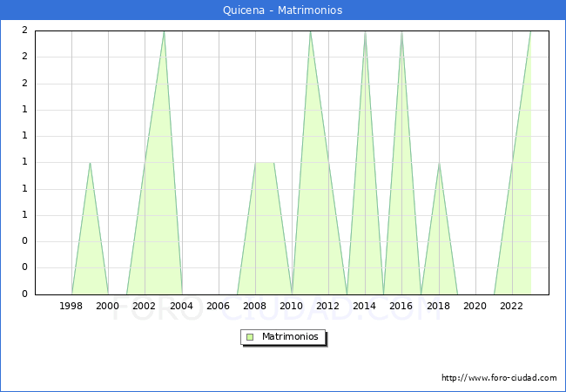Select the 2002 x-axis label
This screenshot has height=392, width=566.
tap(144, 306)
